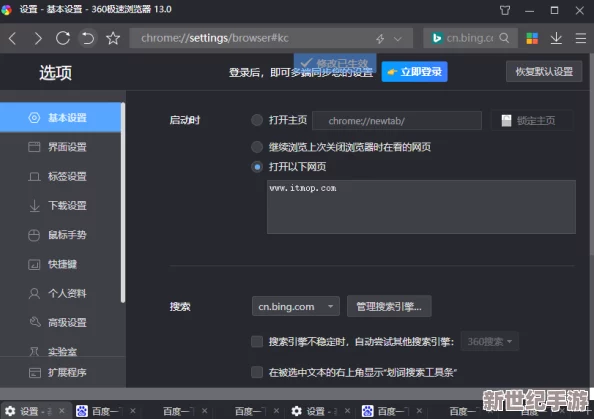
Task: Open 界面设置 in the sidebar
Action: 61,147
